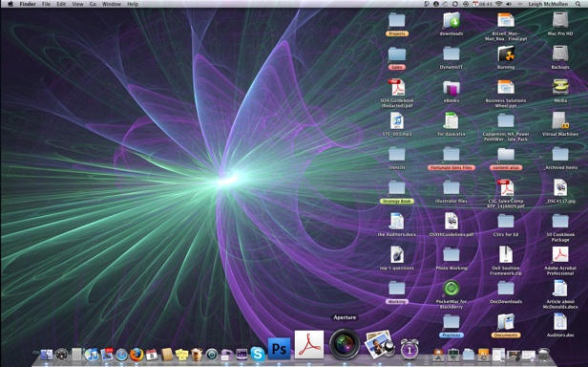Select the Auditors.doc file
This screenshot has height=367, width=588.
coord(560,321)
